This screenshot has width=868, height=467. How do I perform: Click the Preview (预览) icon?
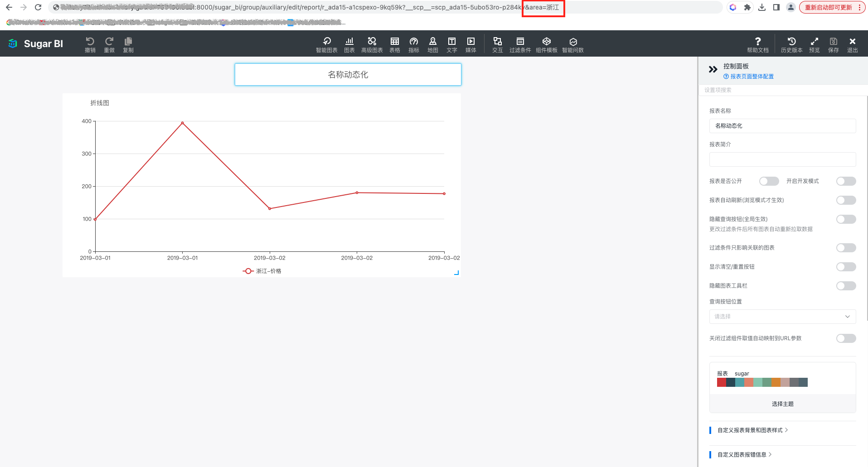point(814,44)
